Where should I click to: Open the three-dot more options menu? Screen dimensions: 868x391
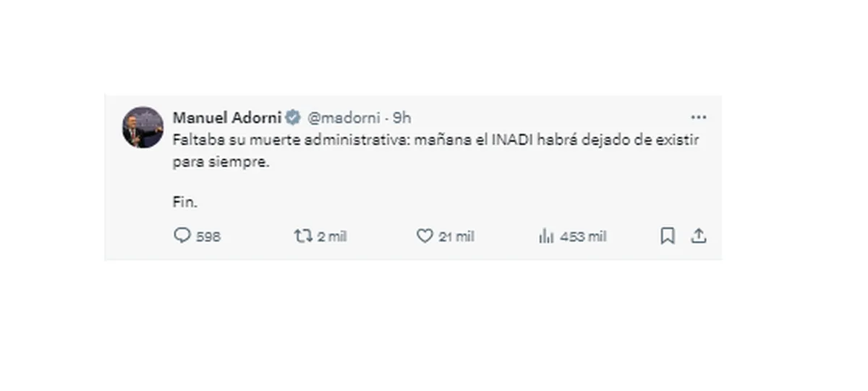(x=698, y=117)
